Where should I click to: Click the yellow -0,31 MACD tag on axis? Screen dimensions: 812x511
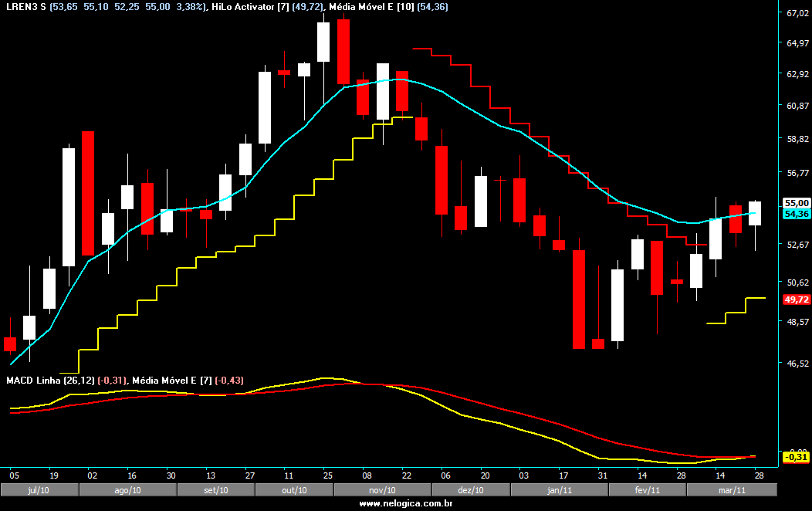coord(797,457)
